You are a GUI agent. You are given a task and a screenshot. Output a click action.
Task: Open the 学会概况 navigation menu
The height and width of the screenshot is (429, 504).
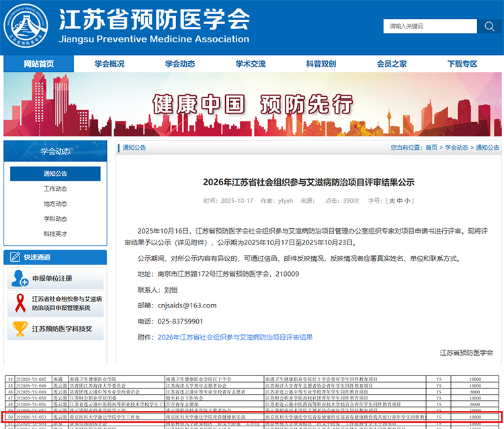[109, 64]
